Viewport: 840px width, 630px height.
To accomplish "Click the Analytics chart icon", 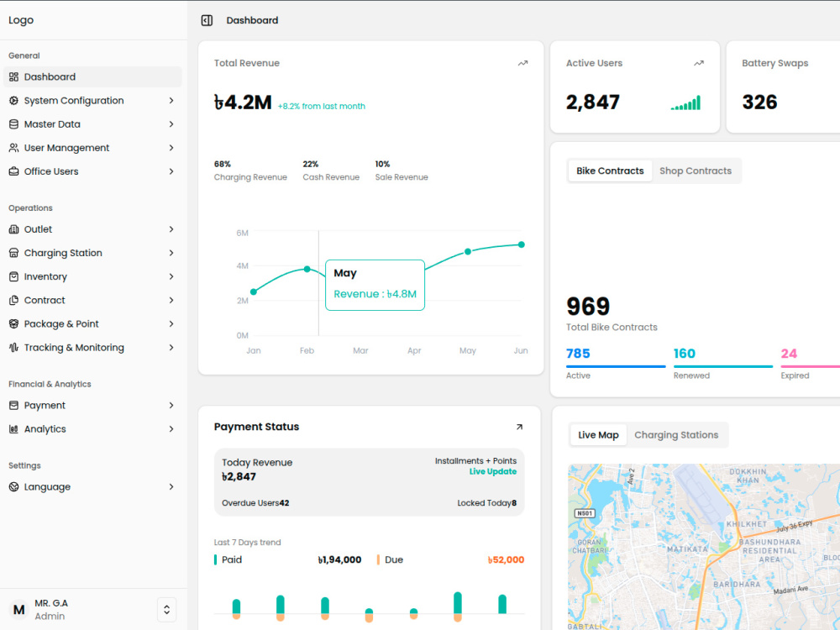I will point(14,428).
